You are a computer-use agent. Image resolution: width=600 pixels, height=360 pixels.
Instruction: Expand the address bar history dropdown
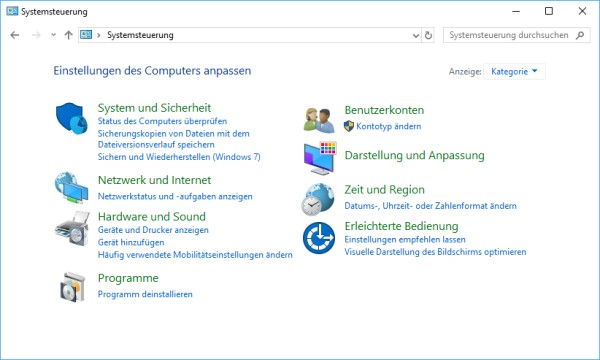416,36
